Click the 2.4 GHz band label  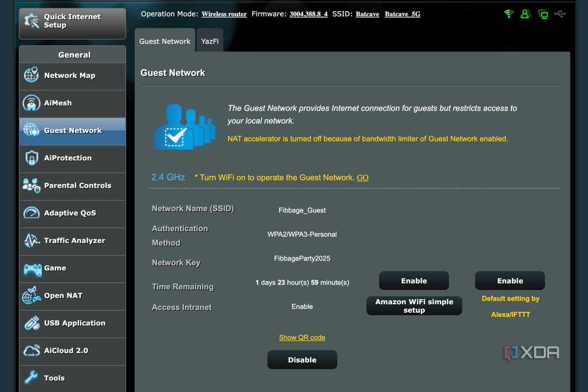pyautogui.click(x=168, y=177)
